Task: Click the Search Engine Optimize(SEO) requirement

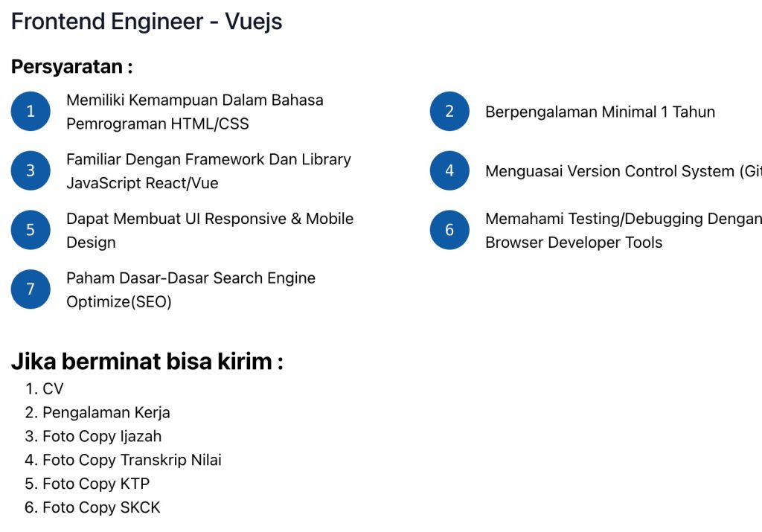Action: point(190,289)
